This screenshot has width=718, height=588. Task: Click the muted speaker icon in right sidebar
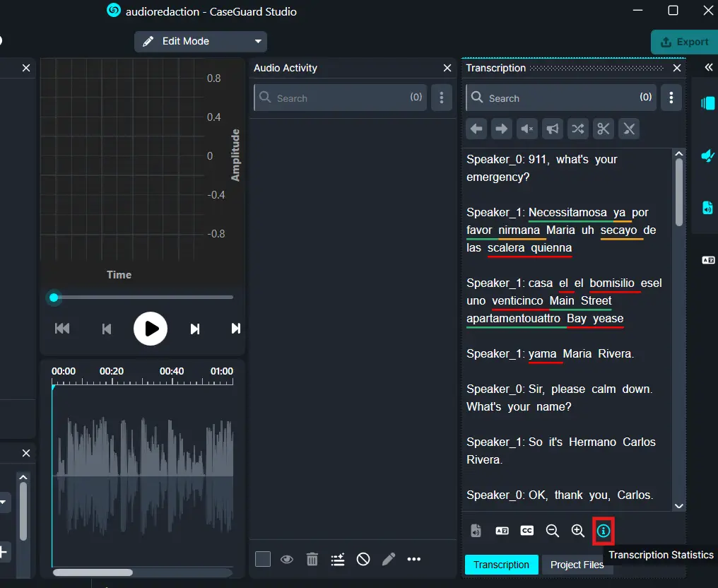(707, 155)
